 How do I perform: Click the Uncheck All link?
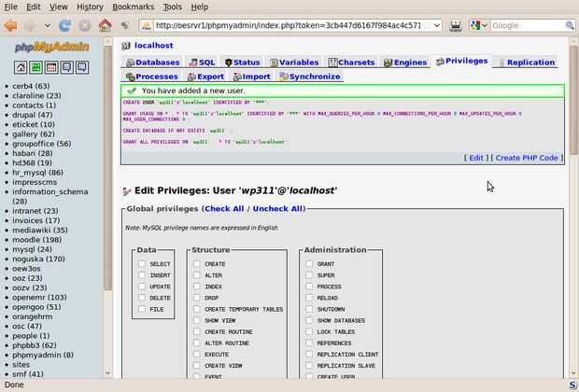click(x=277, y=208)
